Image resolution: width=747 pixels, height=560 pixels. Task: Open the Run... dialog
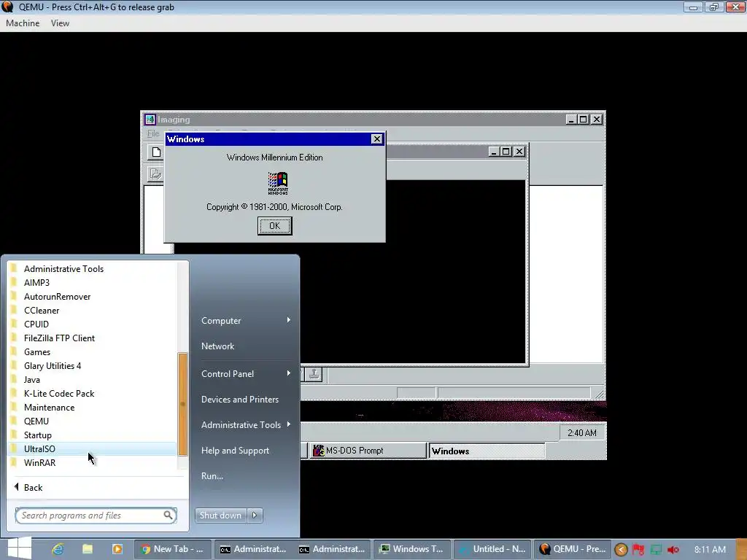pyautogui.click(x=212, y=475)
